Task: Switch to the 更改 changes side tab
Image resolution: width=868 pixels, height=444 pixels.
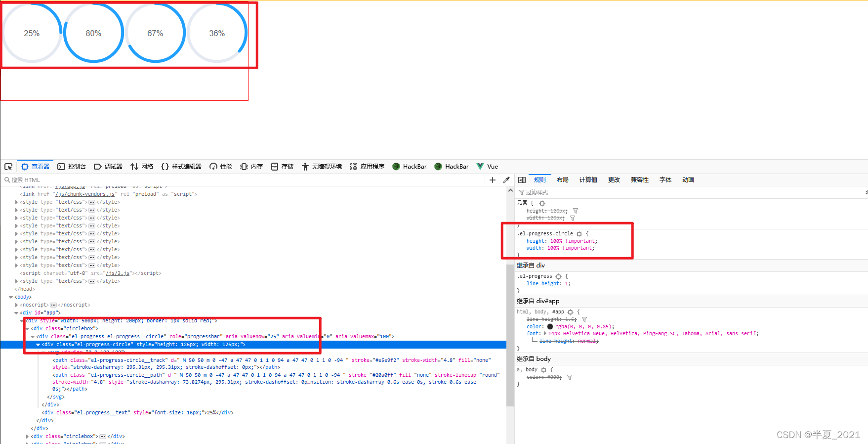Action: [614, 180]
